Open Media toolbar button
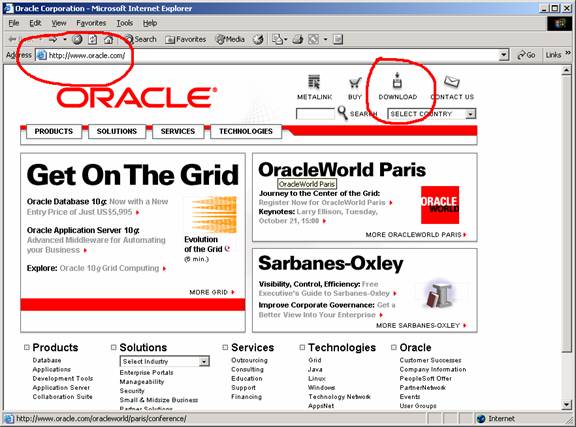Viewport: 576px width, 427px height. pyautogui.click(x=230, y=39)
